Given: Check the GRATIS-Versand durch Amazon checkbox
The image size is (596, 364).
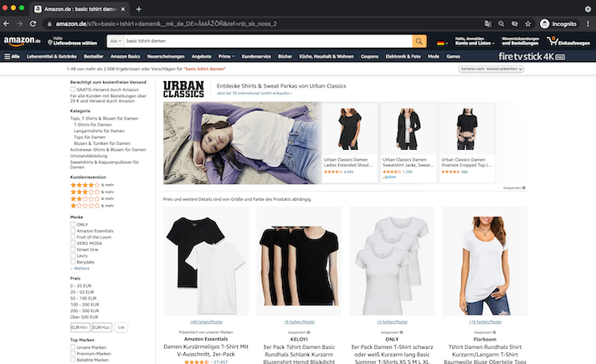Looking at the screenshot, I should click(73, 89).
